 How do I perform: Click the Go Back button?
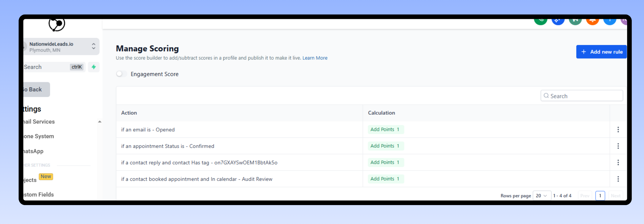pos(35,90)
